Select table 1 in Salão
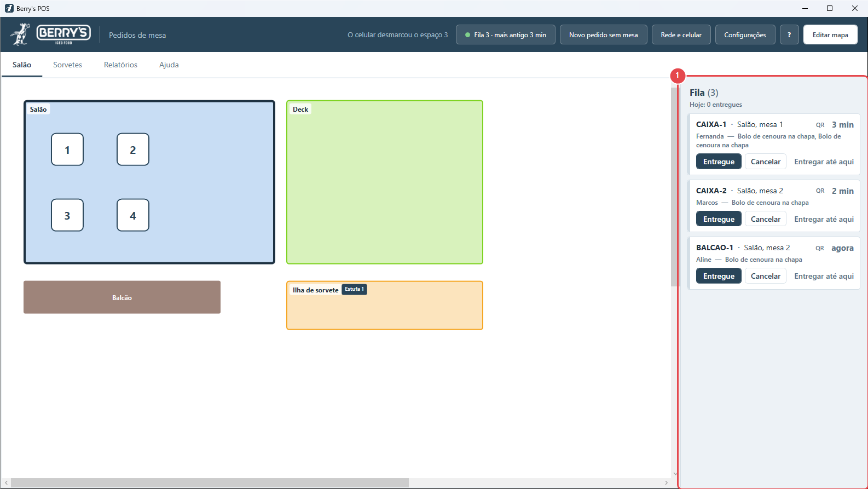 [x=67, y=149]
